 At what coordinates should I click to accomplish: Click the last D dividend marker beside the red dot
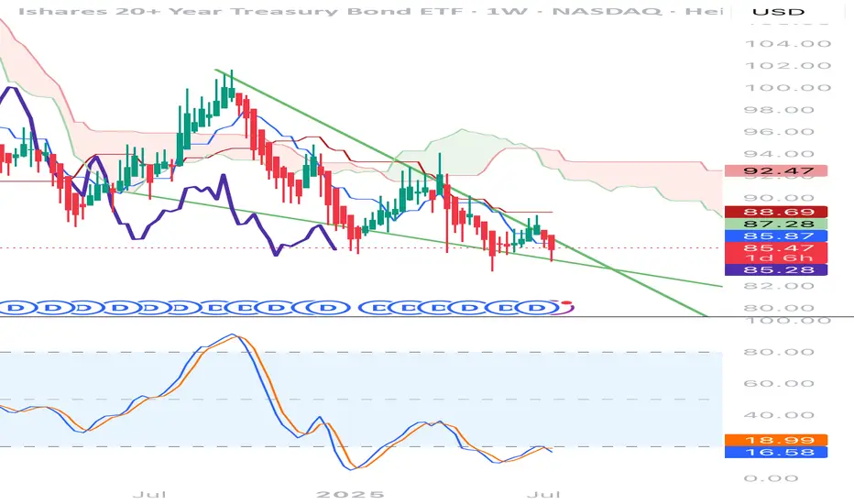pyautogui.click(x=538, y=308)
